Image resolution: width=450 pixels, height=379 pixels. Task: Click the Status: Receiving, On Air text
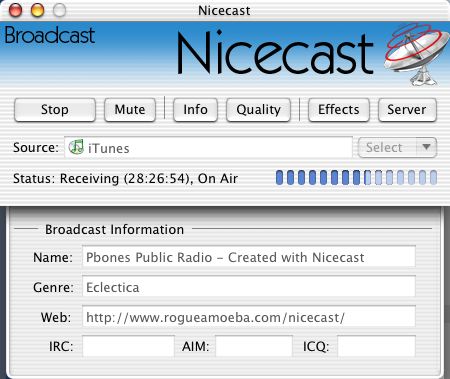(x=125, y=179)
